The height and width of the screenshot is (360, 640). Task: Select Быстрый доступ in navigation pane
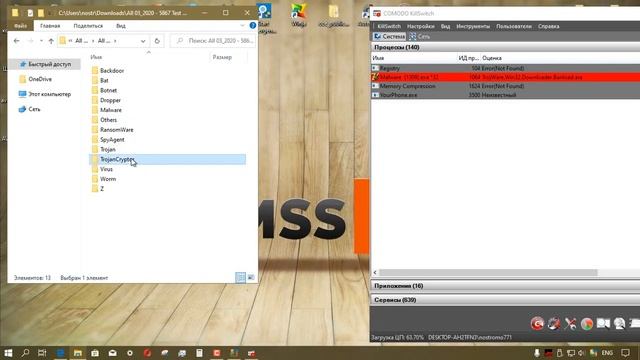point(45,64)
